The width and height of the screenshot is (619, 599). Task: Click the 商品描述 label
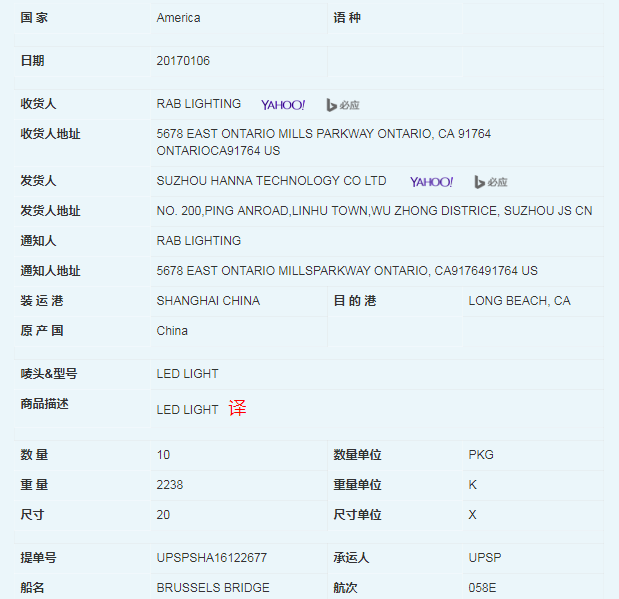[x=44, y=404]
